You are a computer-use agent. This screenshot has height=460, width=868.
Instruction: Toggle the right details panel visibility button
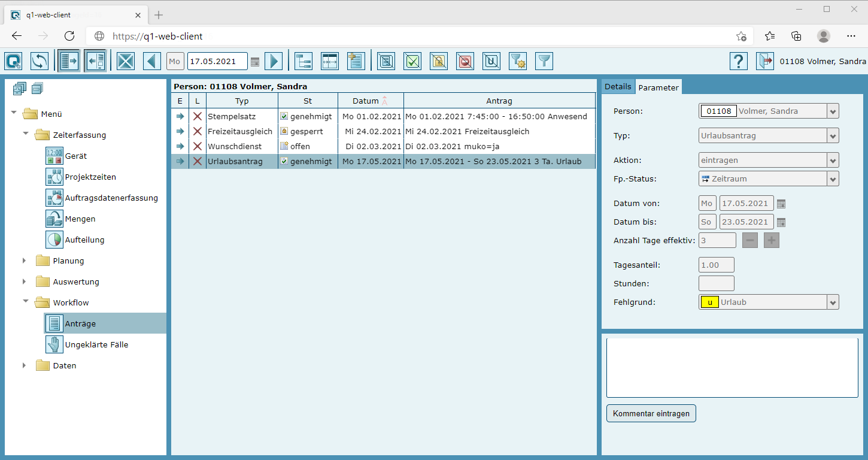coord(96,61)
